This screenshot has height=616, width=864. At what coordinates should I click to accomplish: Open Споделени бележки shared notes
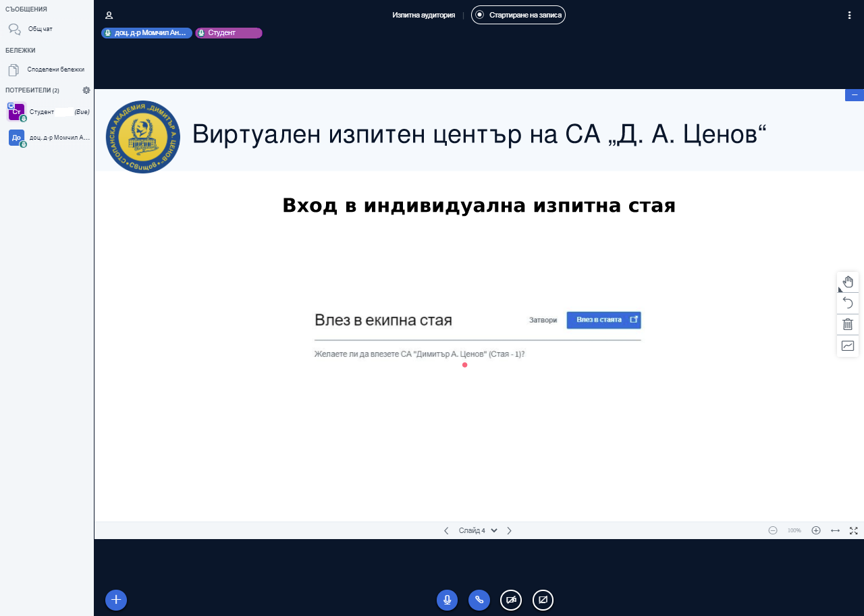click(46, 69)
